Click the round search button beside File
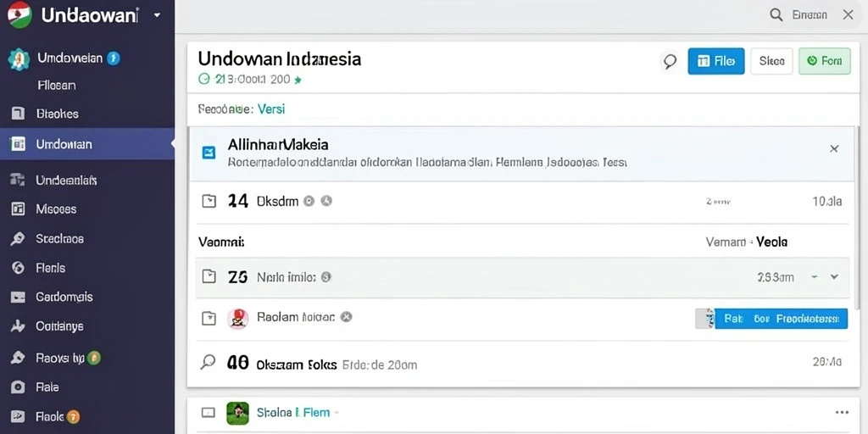The image size is (868, 434). (670, 61)
